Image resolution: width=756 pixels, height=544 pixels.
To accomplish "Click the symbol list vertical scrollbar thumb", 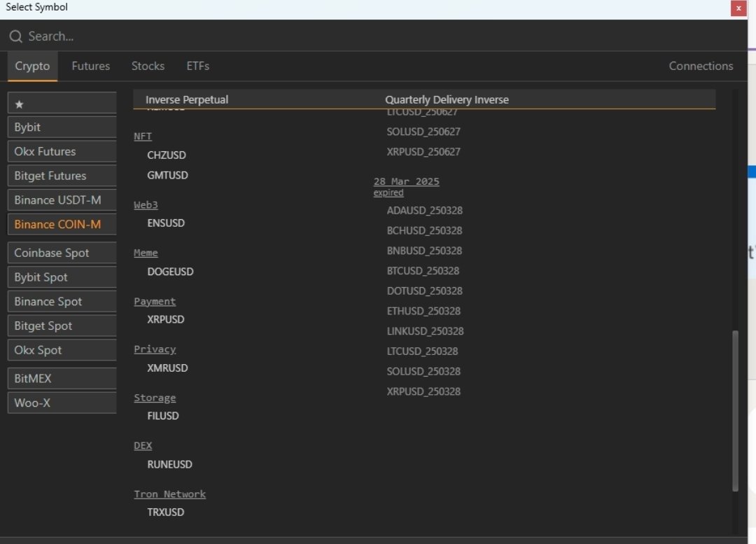I will (x=735, y=411).
